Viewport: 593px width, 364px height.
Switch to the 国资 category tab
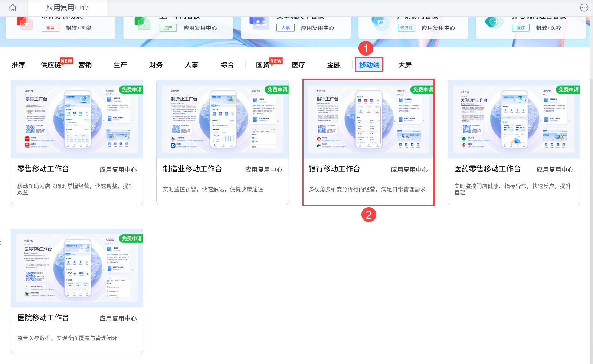(x=263, y=65)
